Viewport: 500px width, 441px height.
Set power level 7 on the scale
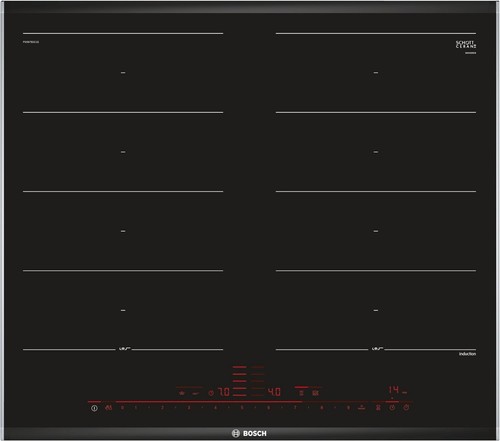(295, 407)
